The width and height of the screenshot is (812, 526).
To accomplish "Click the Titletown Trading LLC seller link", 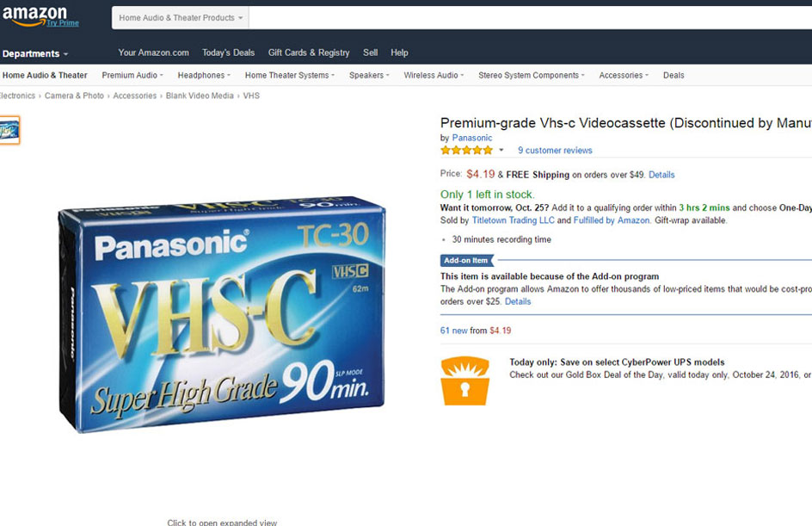I will coord(513,220).
